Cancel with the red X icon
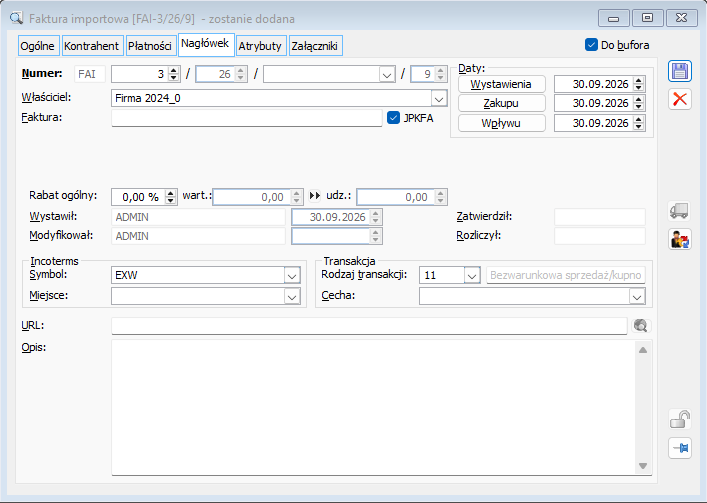This screenshot has width=707, height=503. click(x=679, y=99)
